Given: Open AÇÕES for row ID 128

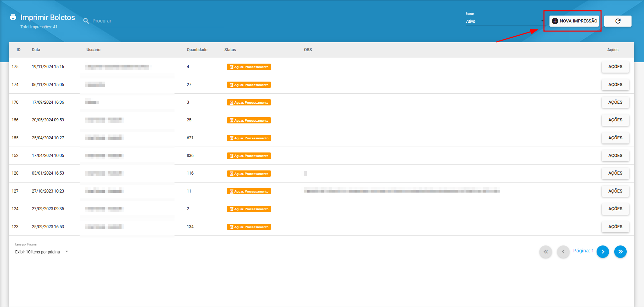Looking at the screenshot, I should point(615,173).
